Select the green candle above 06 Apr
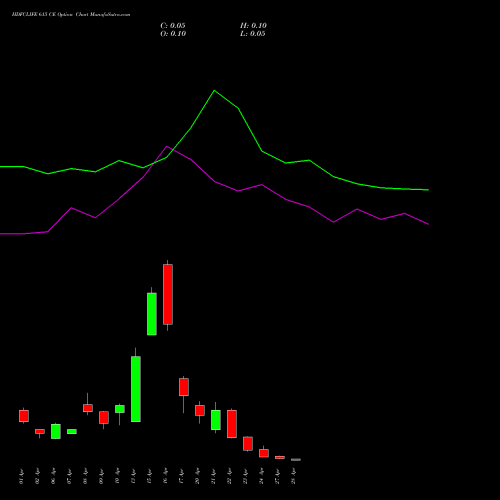 [56, 431]
